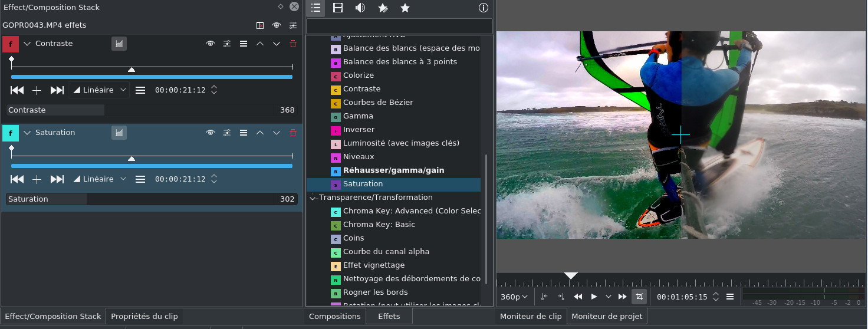This screenshot has width=868, height=329.
Task: Show audio effects category icon
Action: click(x=360, y=8)
